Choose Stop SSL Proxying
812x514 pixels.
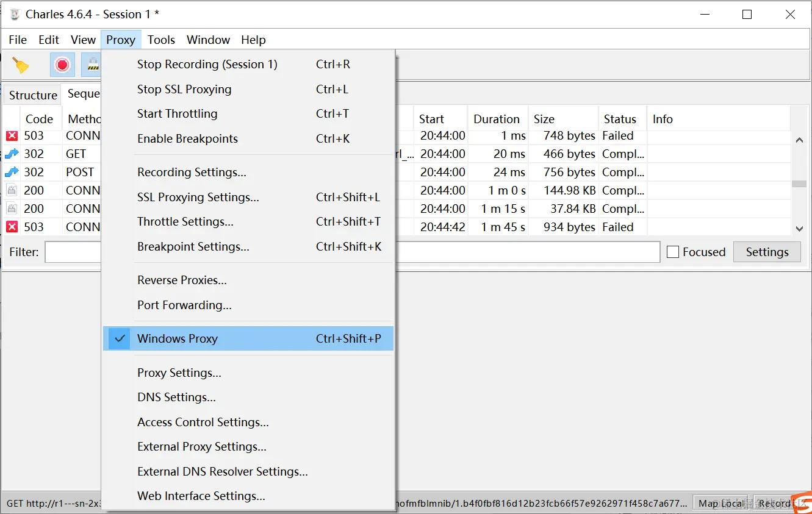(248, 89)
